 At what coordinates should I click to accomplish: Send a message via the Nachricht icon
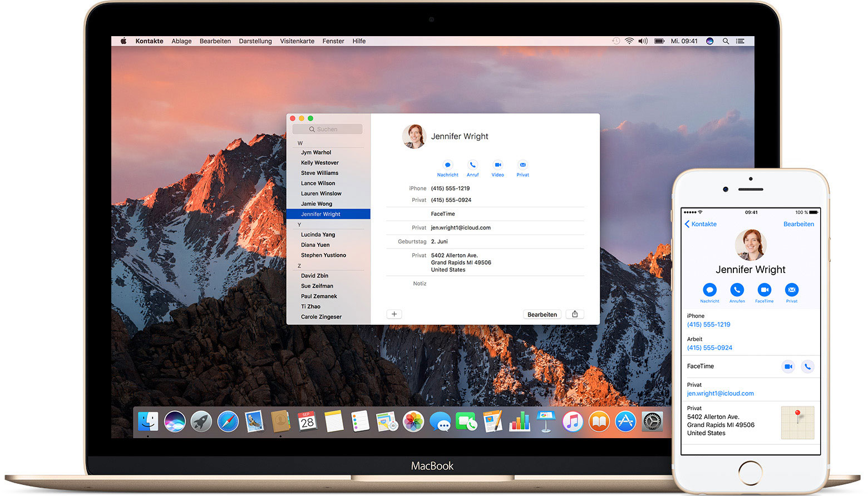pyautogui.click(x=447, y=165)
